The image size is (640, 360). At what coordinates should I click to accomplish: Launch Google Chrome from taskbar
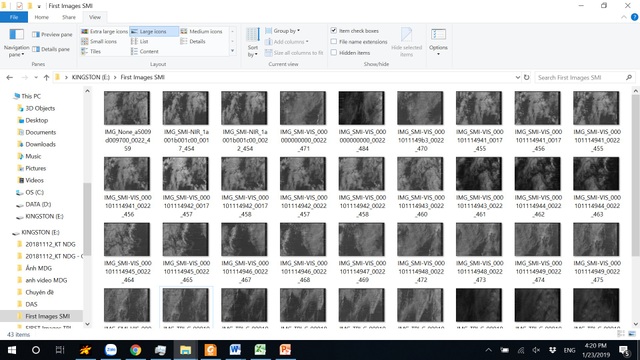pyautogui.click(x=136, y=350)
